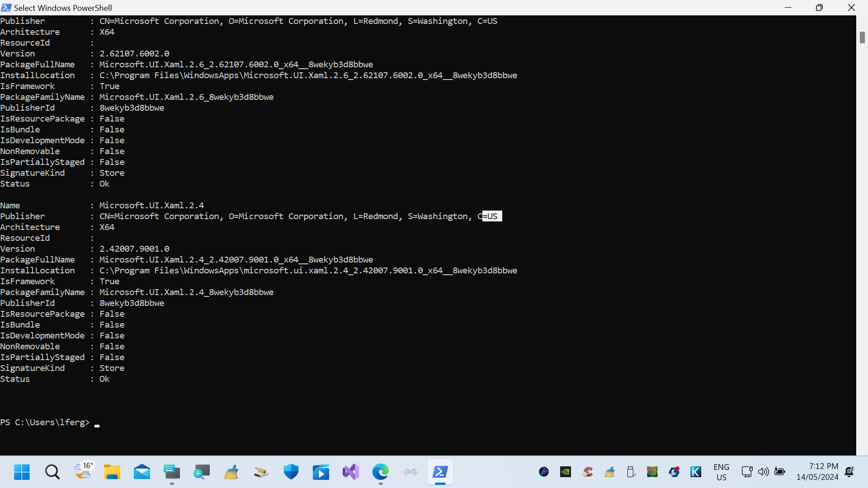This screenshot has height=488, width=868.
Task: Open the magnifier screen app on taskbar
Action: point(202,472)
